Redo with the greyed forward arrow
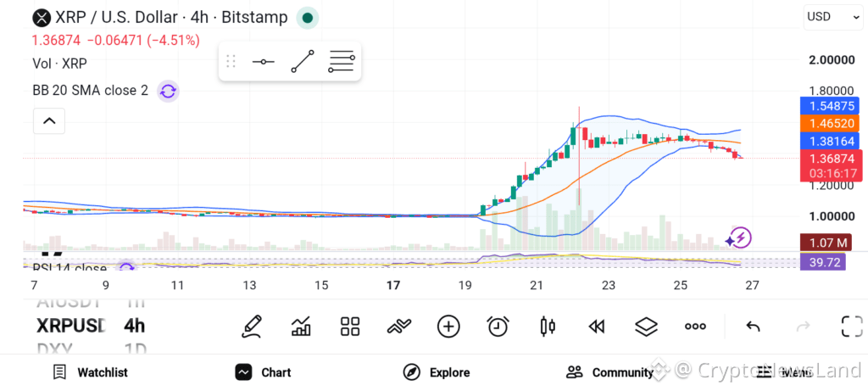868x391 pixels. [x=803, y=327]
